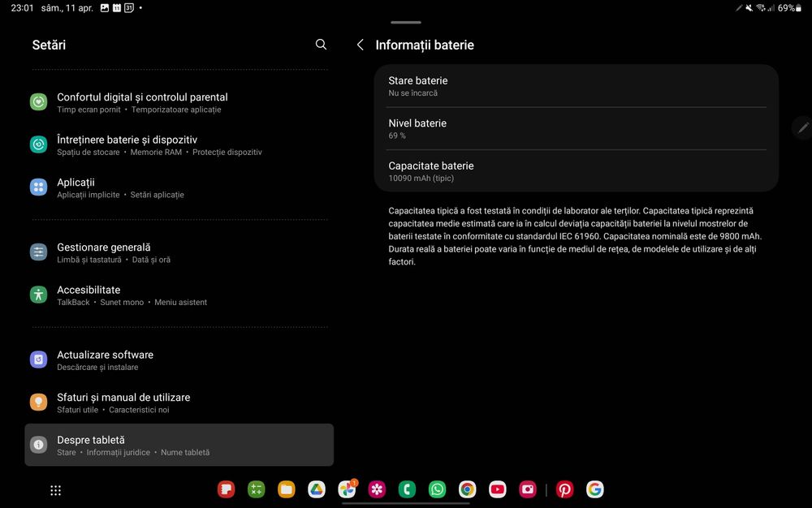The image size is (812, 508).
Task: Tap the 69% battery status indicator
Action: pyautogui.click(x=790, y=8)
